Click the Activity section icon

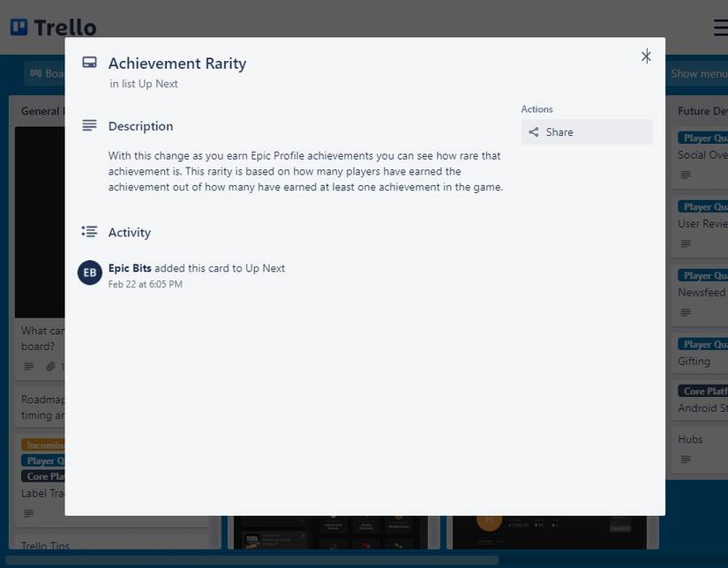click(x=88, y=230)
